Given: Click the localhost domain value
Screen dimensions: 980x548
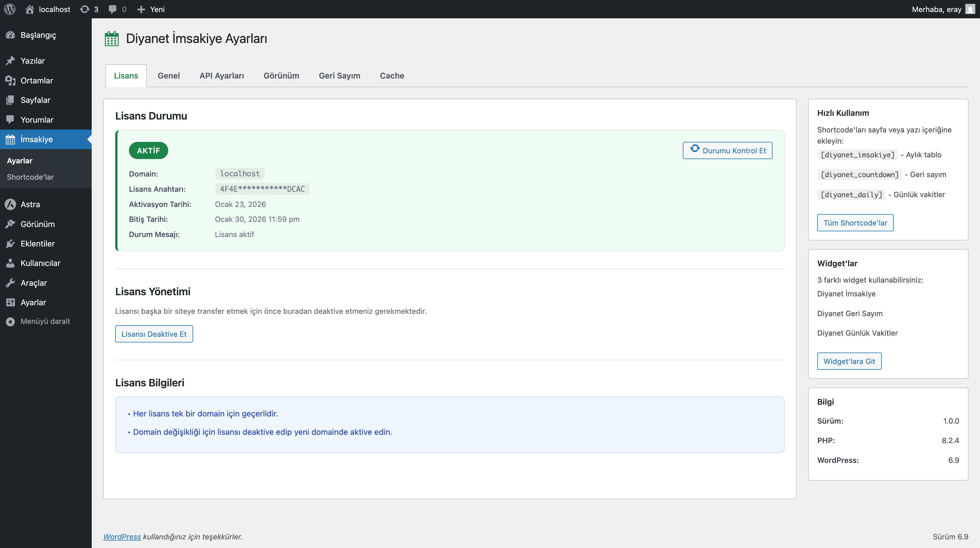Looking at the screenshot, I should (240, 173).
